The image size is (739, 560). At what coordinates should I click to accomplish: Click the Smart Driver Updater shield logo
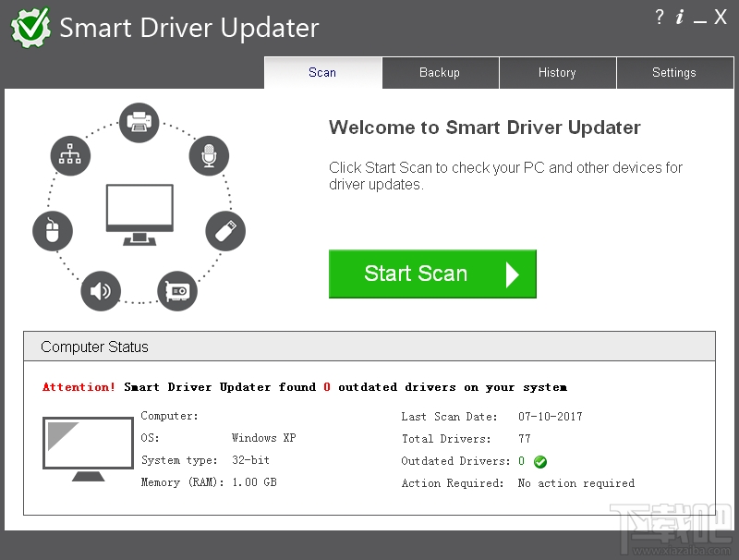[30, 26]
